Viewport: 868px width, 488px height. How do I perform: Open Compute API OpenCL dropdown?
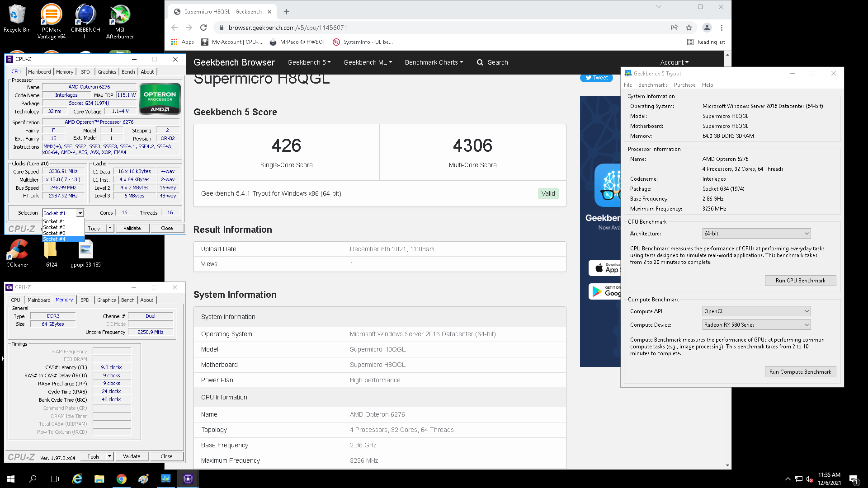pos(756,311)
